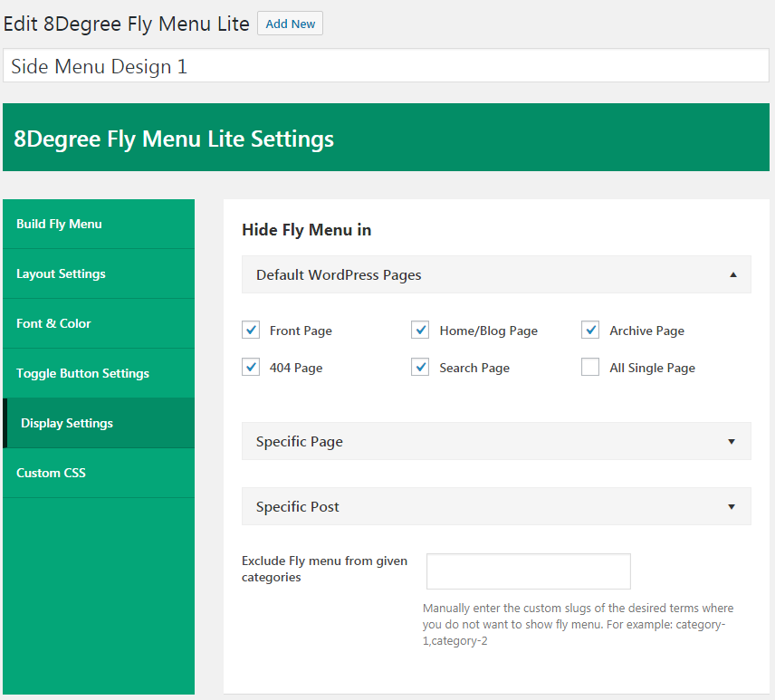Viewport: 775px width, 700px height.
Task: Select the Display Settings tab
Action: (99, 423)
